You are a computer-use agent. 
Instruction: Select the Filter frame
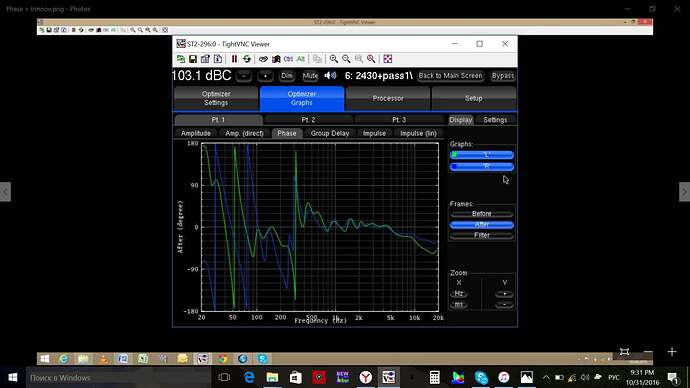coord(482,235)
